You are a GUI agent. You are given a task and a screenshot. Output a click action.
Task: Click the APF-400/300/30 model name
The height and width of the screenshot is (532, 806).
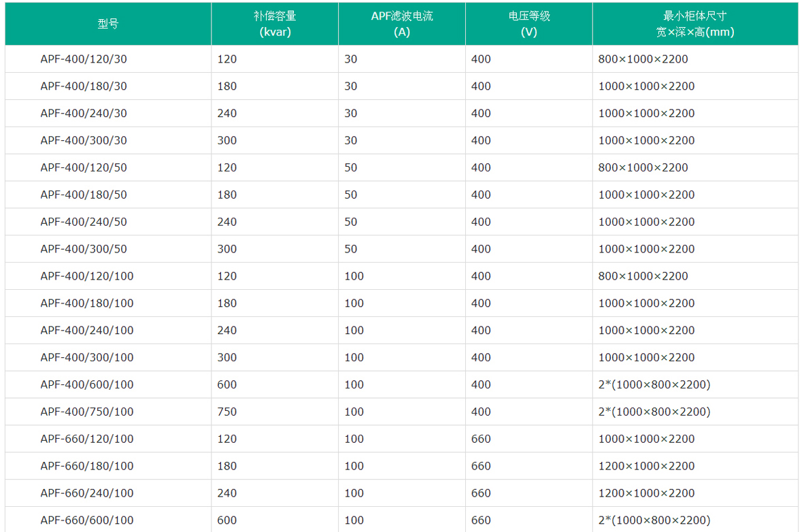[x=84, y=141]
